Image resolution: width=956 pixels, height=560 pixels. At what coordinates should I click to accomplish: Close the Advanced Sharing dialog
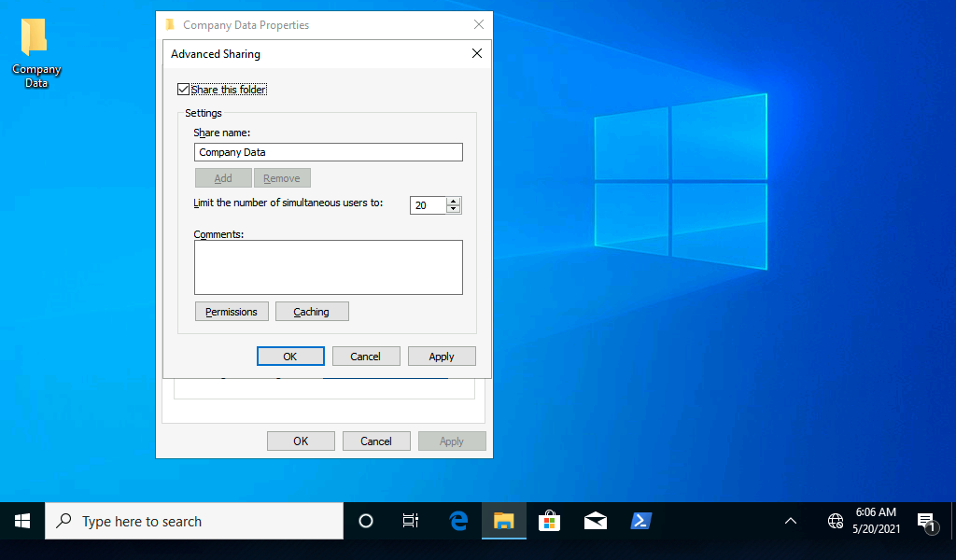[477, 53]
